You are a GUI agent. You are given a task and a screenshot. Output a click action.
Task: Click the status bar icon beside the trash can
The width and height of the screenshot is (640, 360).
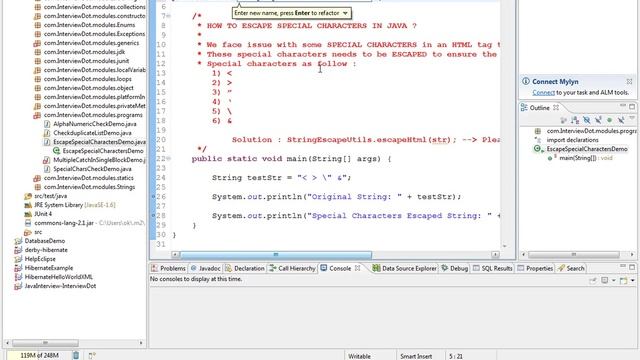pos(92,356)
